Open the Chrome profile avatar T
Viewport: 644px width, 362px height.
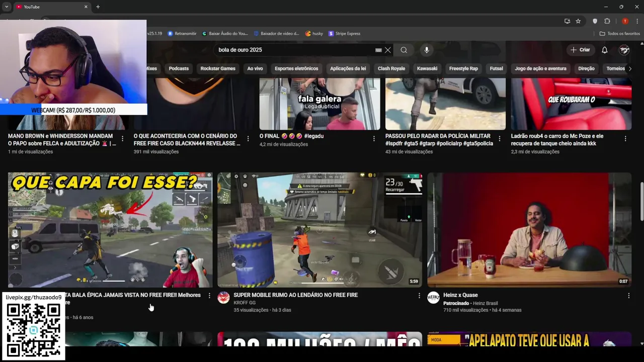[x=625, y=21]
